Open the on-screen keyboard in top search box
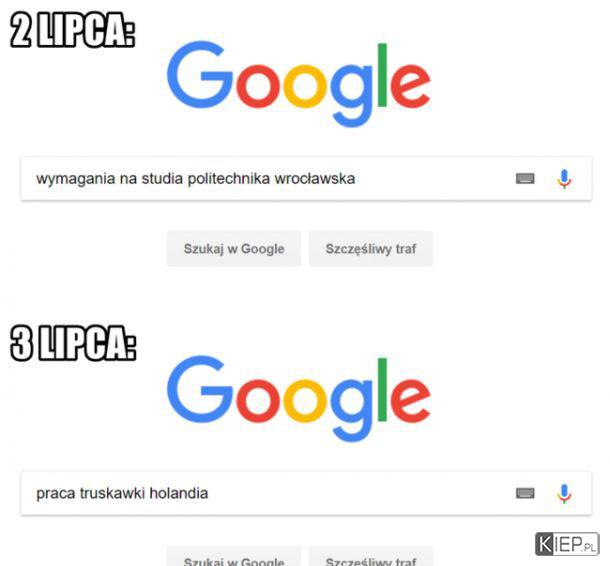 tap(525, 179)
